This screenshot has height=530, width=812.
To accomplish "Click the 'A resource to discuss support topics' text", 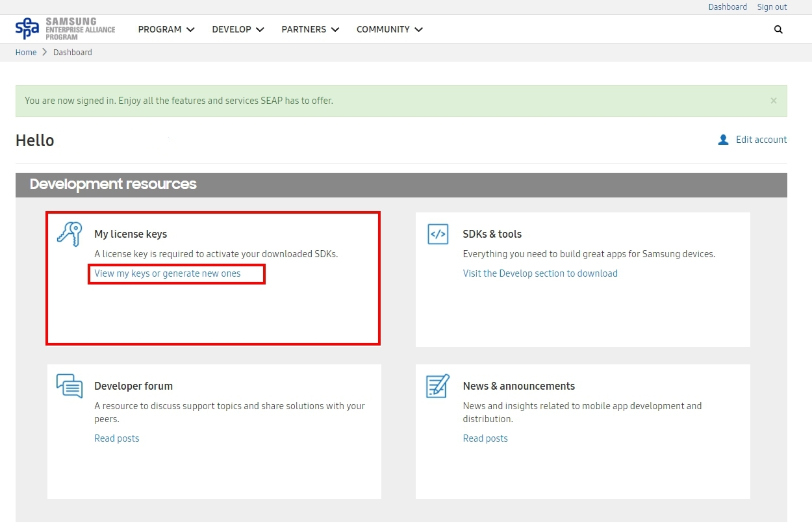I will (230, 412).
